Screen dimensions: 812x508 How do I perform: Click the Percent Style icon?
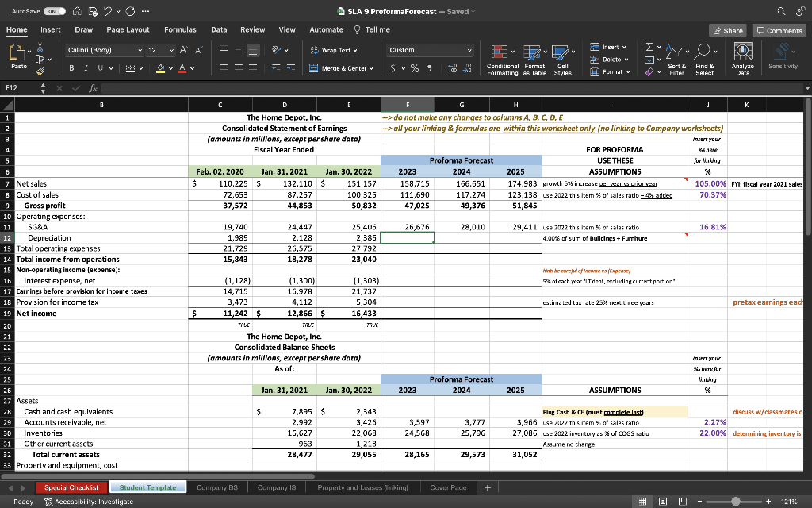(415, 68)
